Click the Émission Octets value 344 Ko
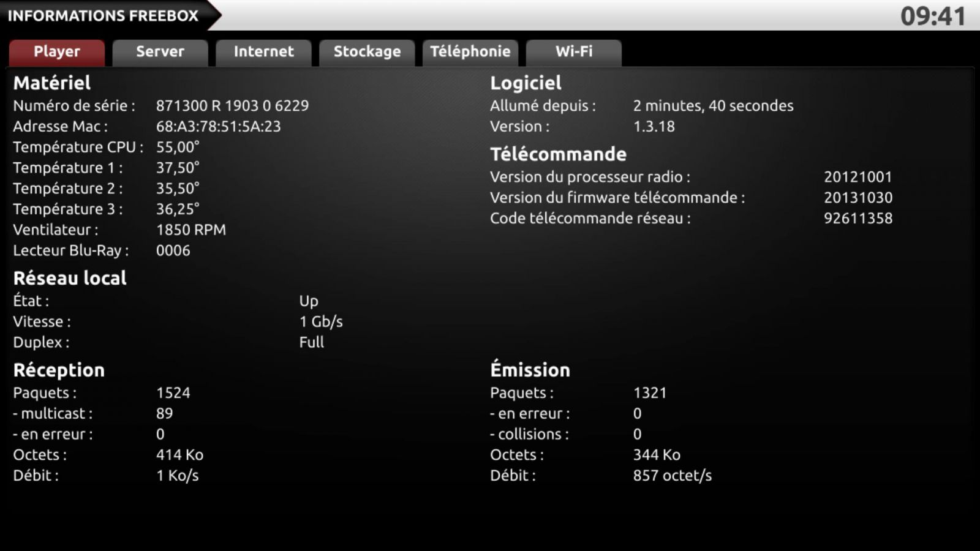 click(657, 455)
